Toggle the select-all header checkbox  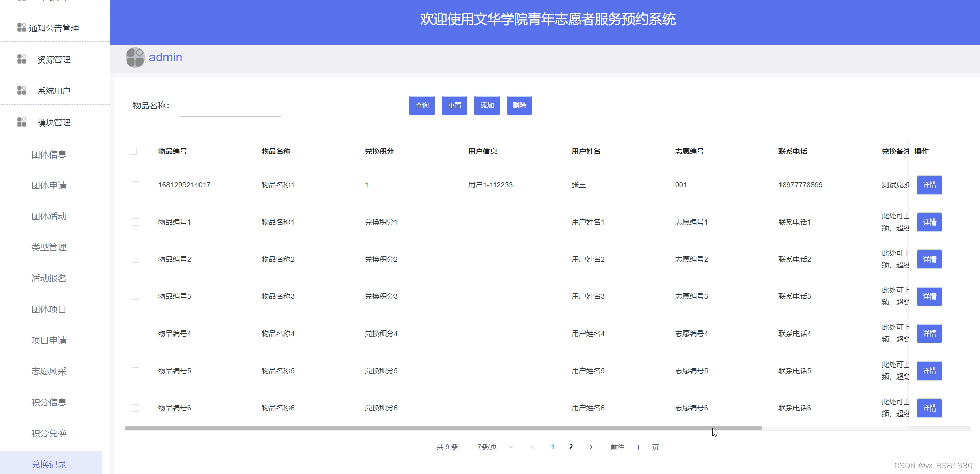pos(133,151)
